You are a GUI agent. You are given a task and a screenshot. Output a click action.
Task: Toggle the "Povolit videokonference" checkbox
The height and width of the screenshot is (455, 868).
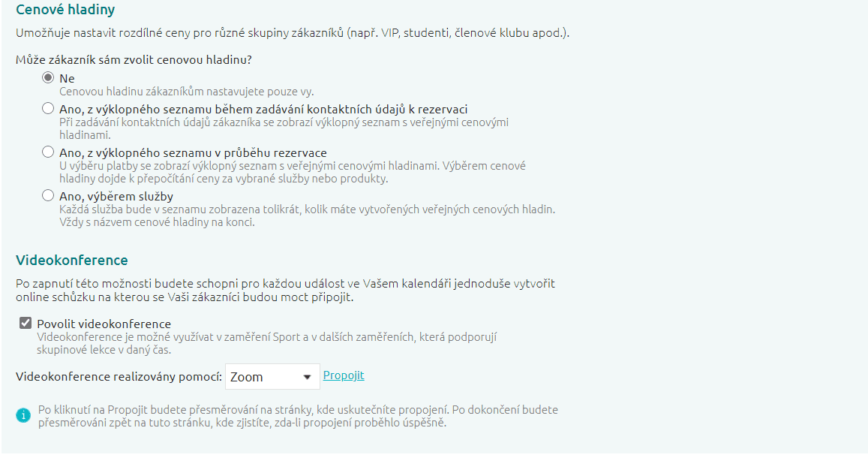pos(26,324)
